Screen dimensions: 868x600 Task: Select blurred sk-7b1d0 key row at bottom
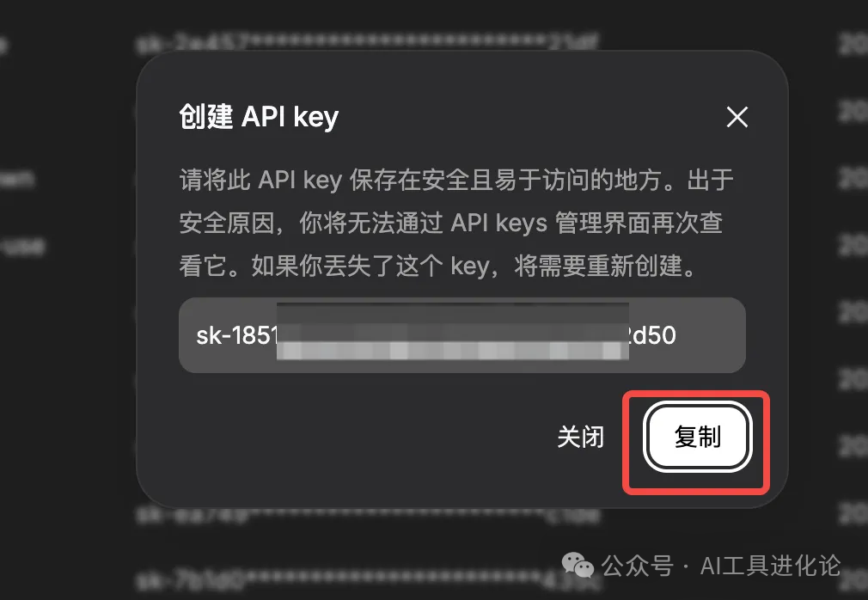click(368, 579)
